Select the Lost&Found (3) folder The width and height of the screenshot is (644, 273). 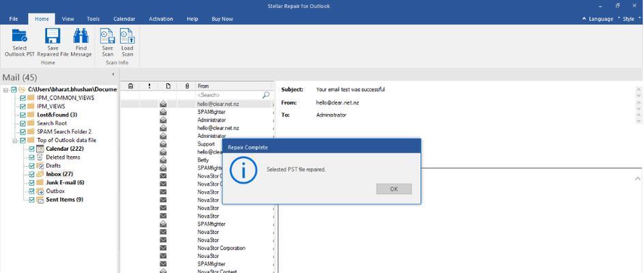(x=57, y=115)
